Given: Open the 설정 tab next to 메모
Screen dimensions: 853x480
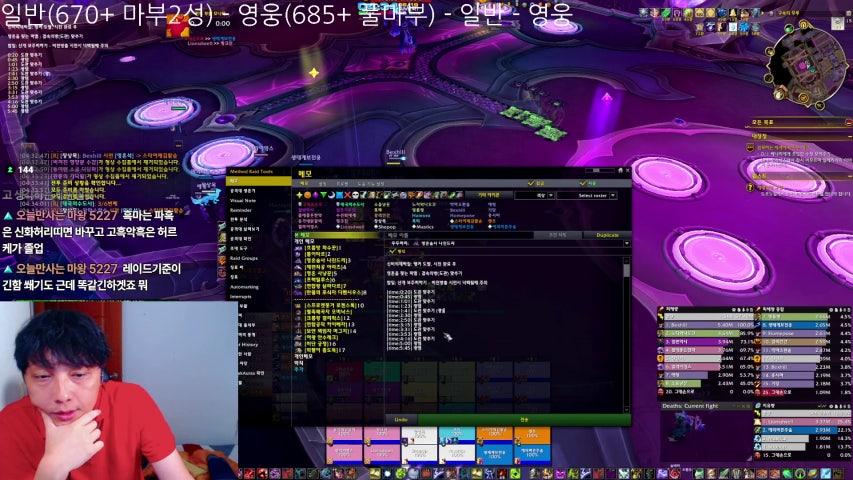Looking at the screenshot, I should point(323,183).
